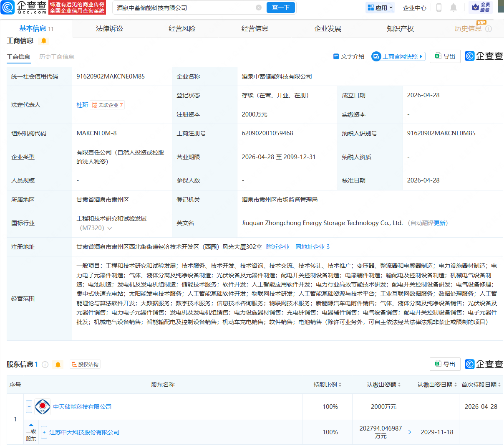Expand the M7320 industry dropdown arrow
504x446 pixels.
pos(110,228)
